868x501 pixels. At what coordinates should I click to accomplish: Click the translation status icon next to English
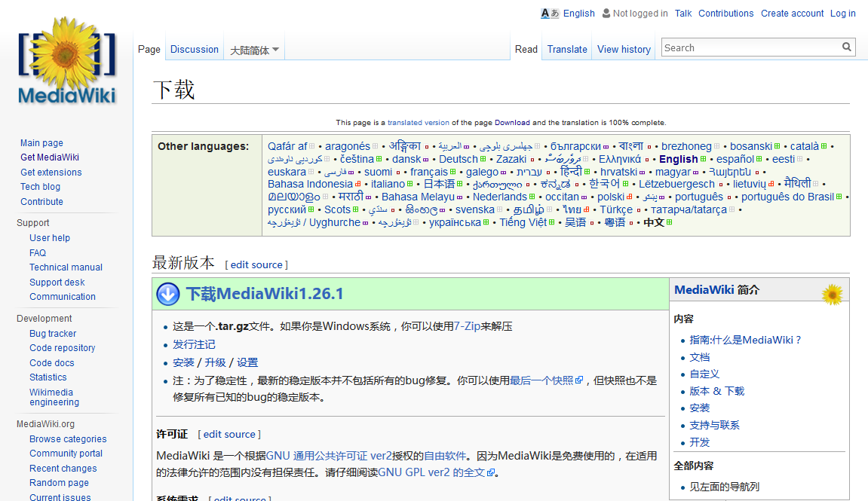704,159
